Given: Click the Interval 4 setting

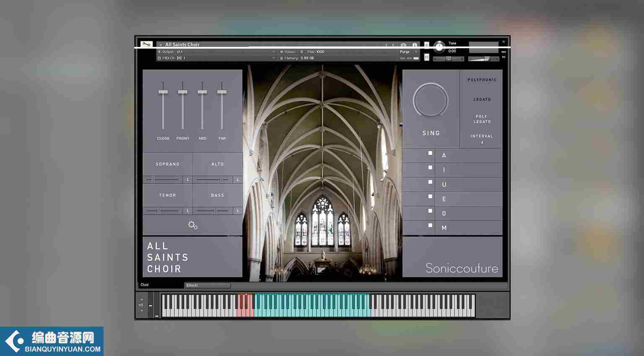Looking at the screenshot, I should coord(482,139).
